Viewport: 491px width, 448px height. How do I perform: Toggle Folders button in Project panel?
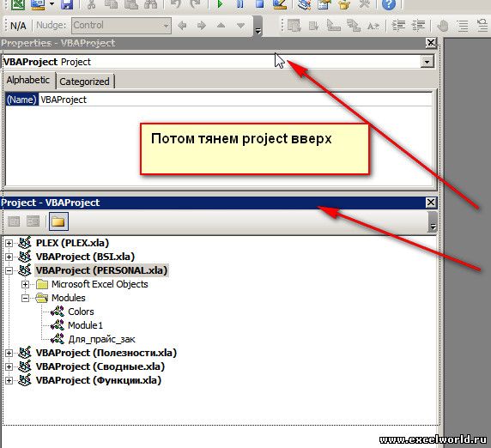click(58, 221)
